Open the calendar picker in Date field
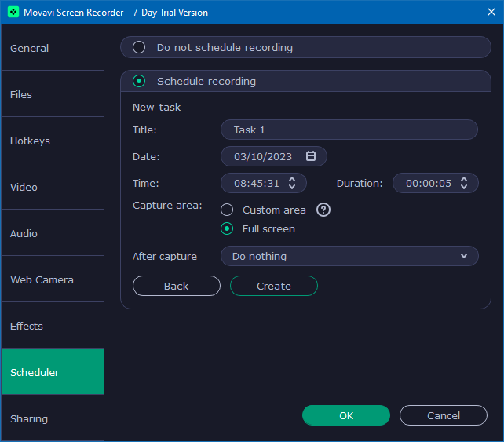The image size is (504, 442). (x=311, y=156)
